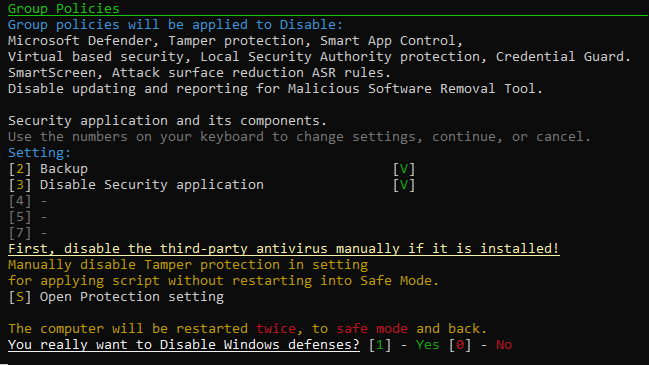Click the line starting 'Virtual based security'

319,57
